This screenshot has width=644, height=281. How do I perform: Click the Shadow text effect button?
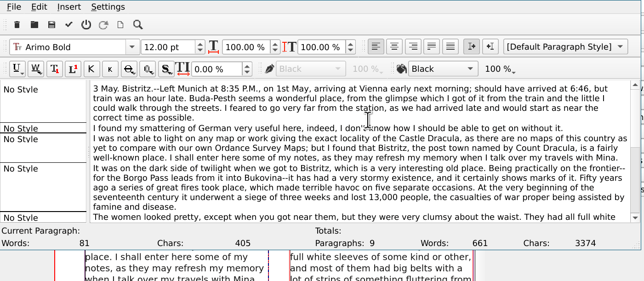(165, 69)
